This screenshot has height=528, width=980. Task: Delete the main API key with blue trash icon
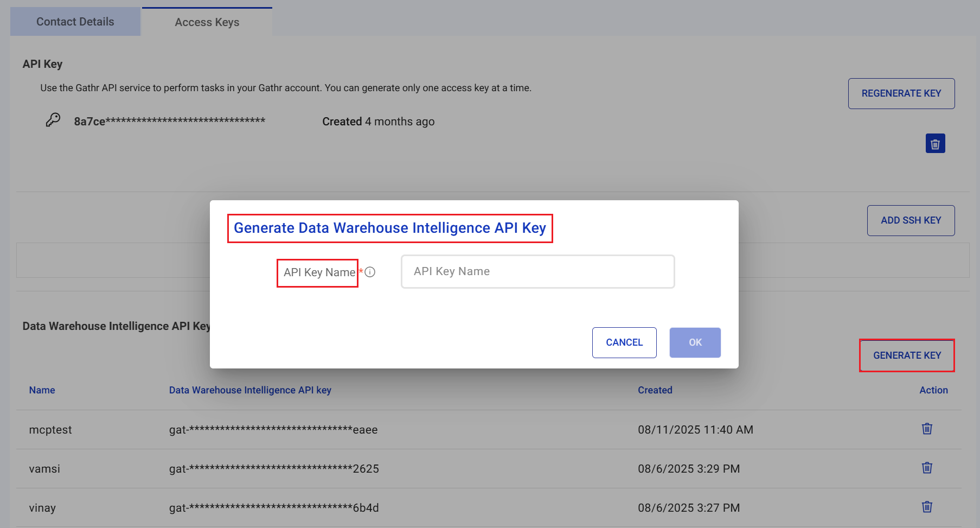point(935,144)
